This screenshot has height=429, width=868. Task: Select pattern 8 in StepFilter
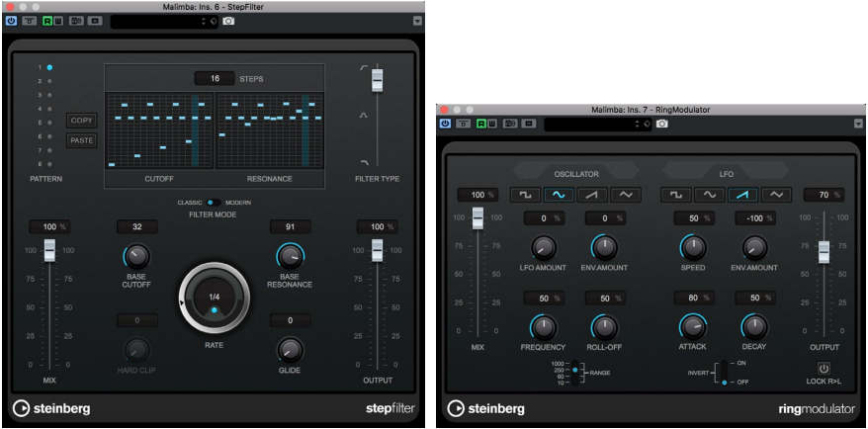coord(49,164)
